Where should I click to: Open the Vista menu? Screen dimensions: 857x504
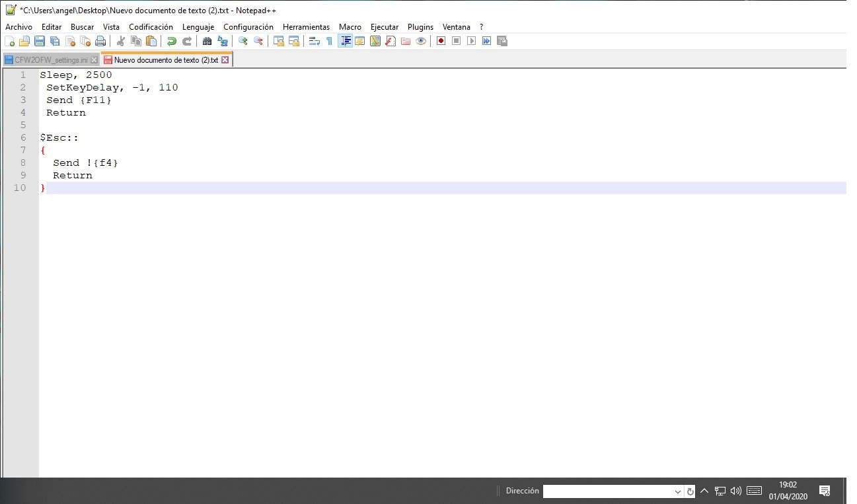pyautogui.click(x=112, y=27)
